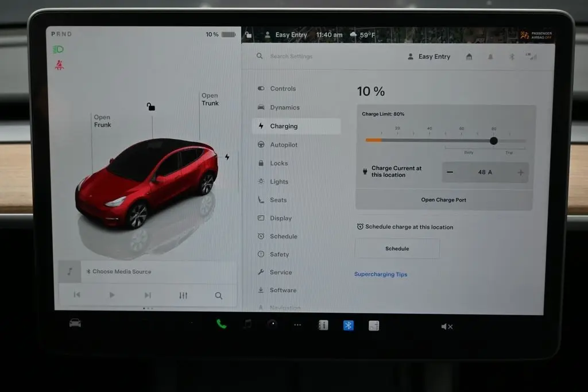The width and height of the screenshot is (588, 392).
Task: Tap Open Frunk label
Action: [102, 121]
